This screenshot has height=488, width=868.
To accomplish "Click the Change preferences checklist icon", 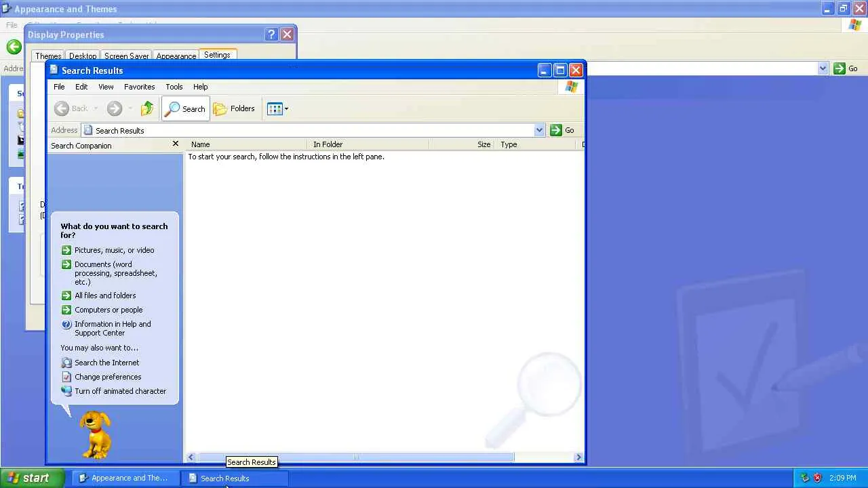I will (66, 377).
